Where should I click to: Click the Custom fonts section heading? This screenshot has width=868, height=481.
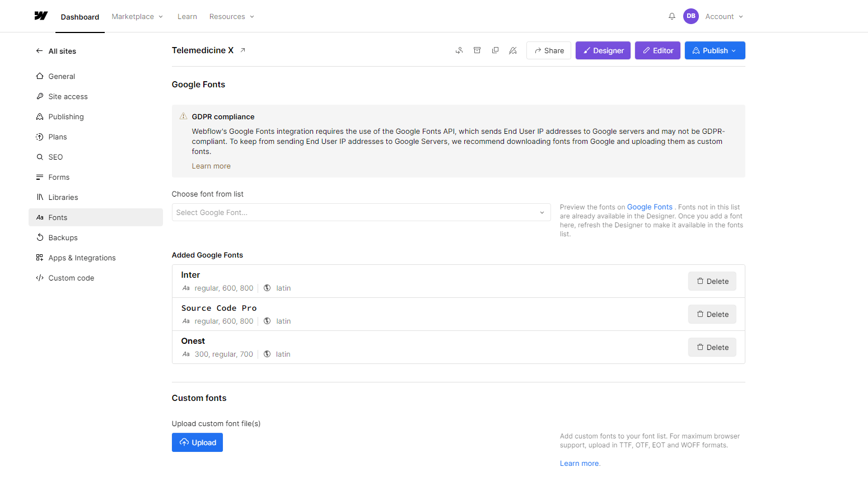199,398
